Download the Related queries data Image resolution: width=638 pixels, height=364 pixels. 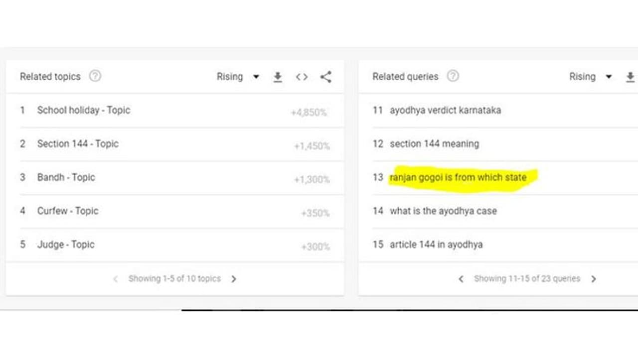coord(630,77)
